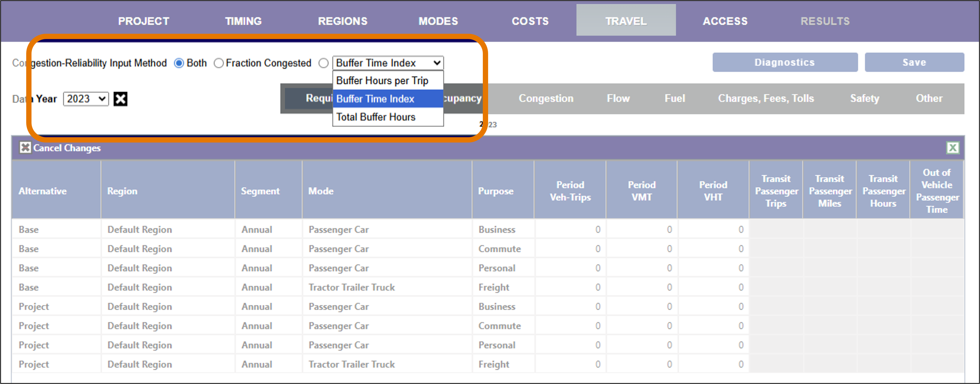Select radio button beside Buffer Time Index dropdown
Image resolution: width=980 pixels, height=384 pixels.
click(x=323, y=63)
